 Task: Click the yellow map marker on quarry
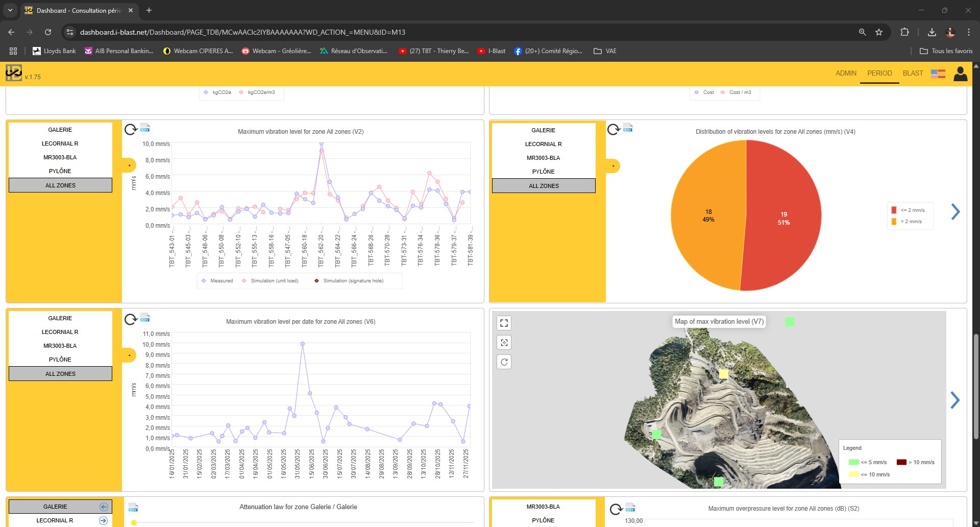pyautogui.click(x=723, y=374)
